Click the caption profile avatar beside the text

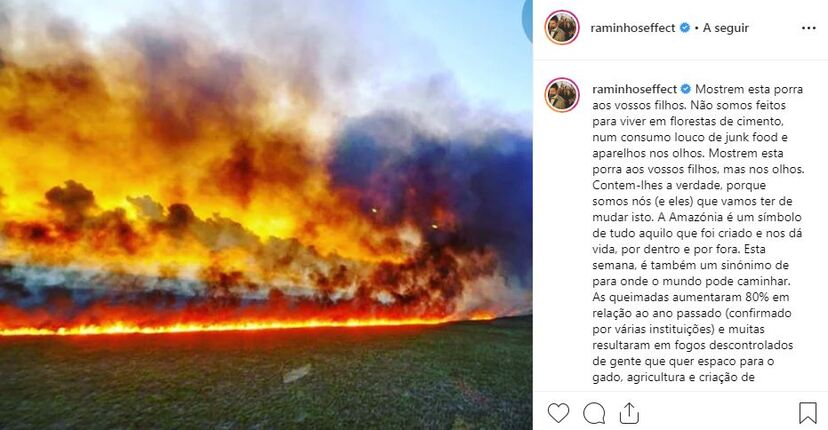click(562, 95)
